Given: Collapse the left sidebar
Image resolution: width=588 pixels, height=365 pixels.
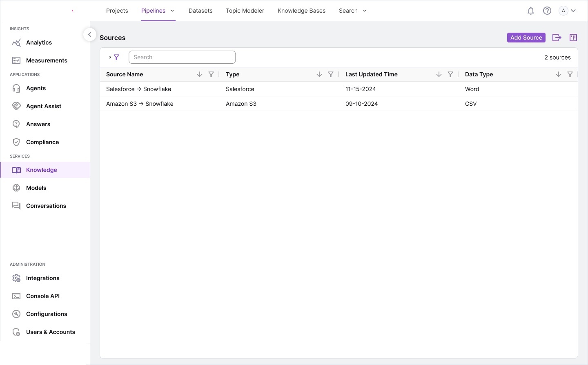Looking at the screenshot, I should coord(89,35).
